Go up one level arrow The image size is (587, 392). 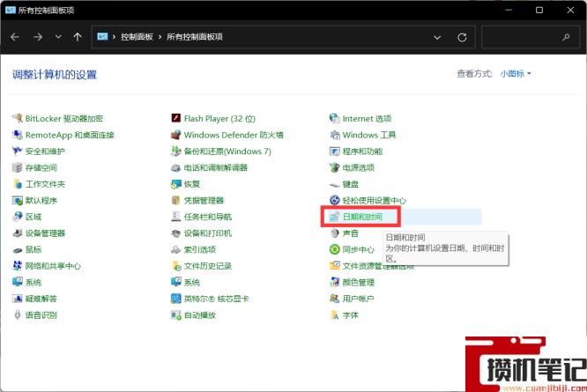point(77,37)
